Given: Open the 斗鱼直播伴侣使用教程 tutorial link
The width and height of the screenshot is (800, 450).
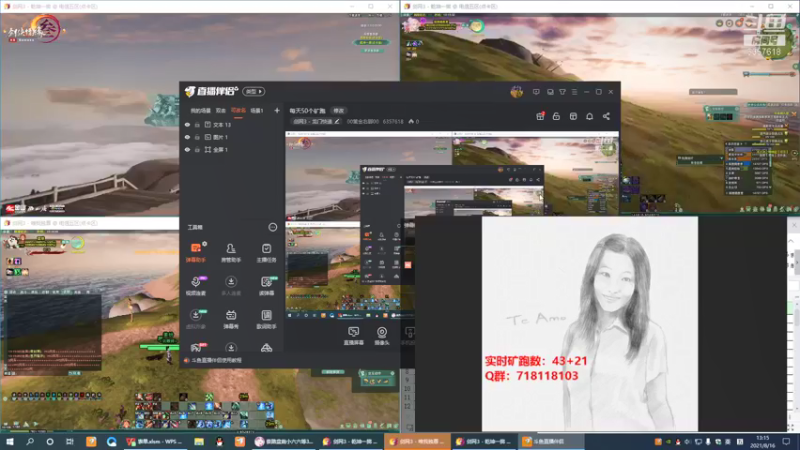Looking at the screenshot, I should coord(217,360).
